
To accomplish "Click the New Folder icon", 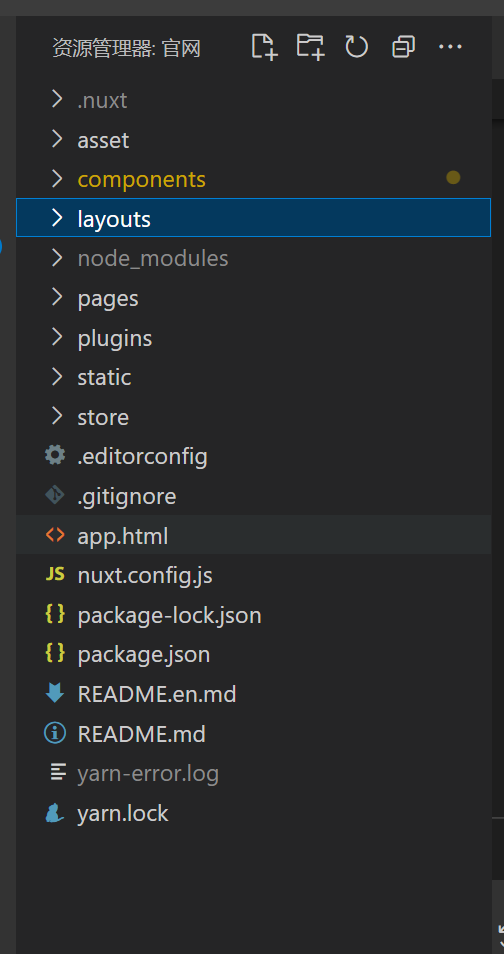I will (310, 47).
